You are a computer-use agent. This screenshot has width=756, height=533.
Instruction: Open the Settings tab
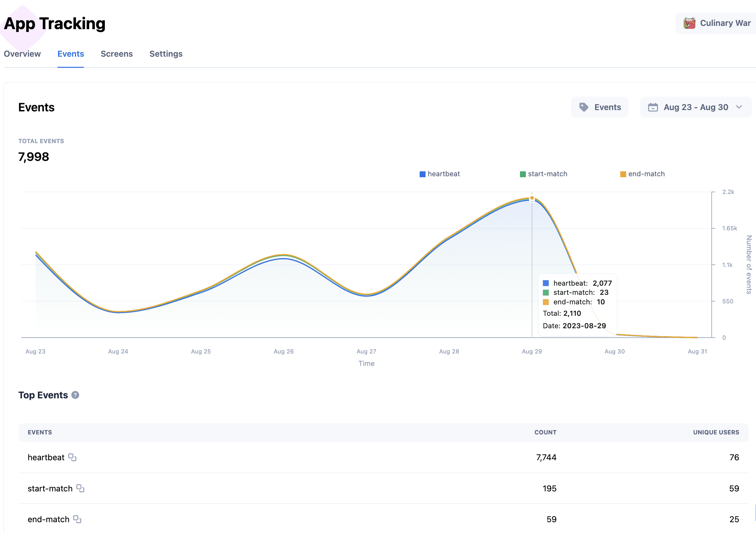click(x=166, y=54)
